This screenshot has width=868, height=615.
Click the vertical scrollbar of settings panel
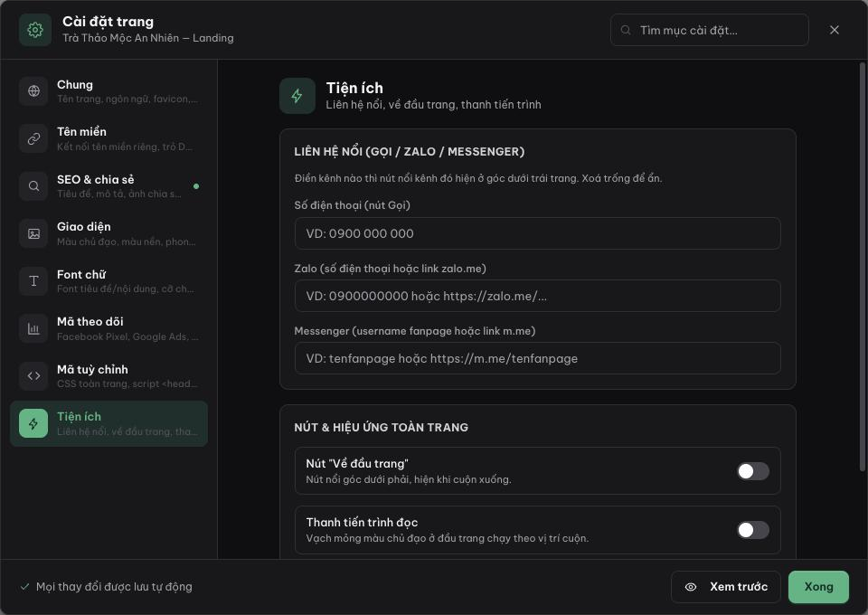point(862,266)
